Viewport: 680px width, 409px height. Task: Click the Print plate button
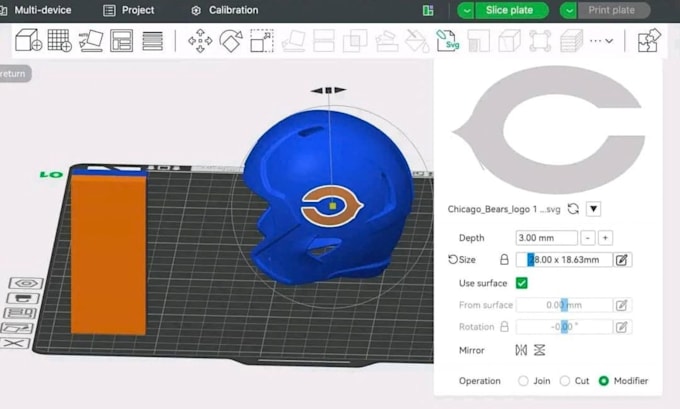click(613, 10)
